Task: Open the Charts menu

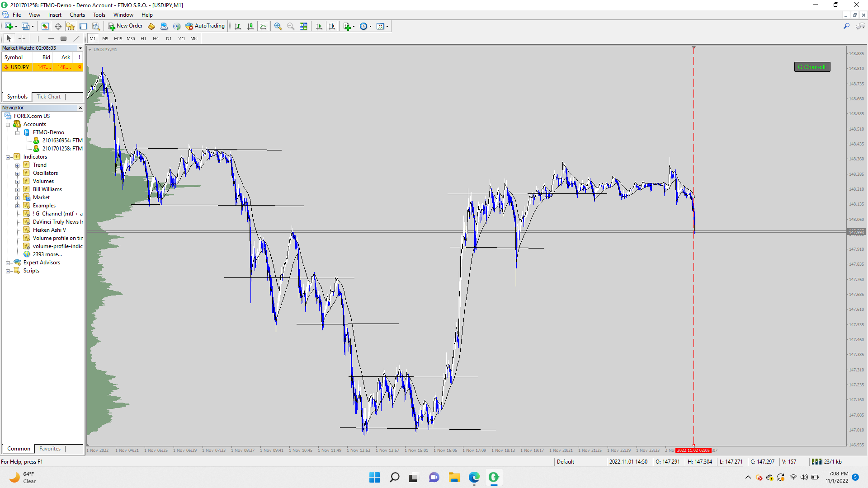Action: coord(77,15)
